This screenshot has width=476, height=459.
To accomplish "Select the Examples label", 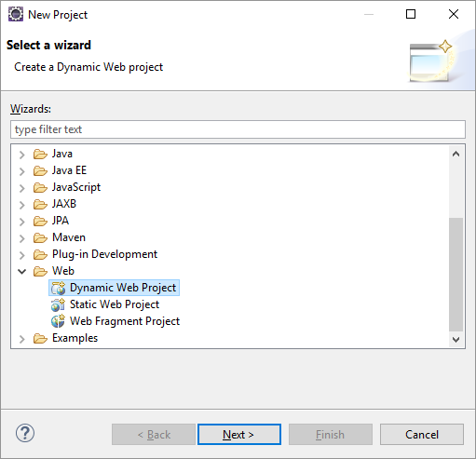I will click(x=75, y=338).
